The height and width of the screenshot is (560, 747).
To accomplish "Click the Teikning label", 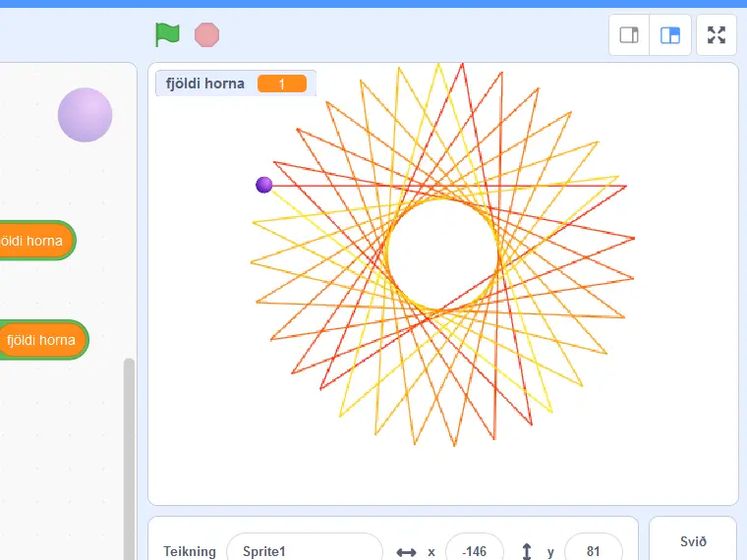I will [190, 551].
